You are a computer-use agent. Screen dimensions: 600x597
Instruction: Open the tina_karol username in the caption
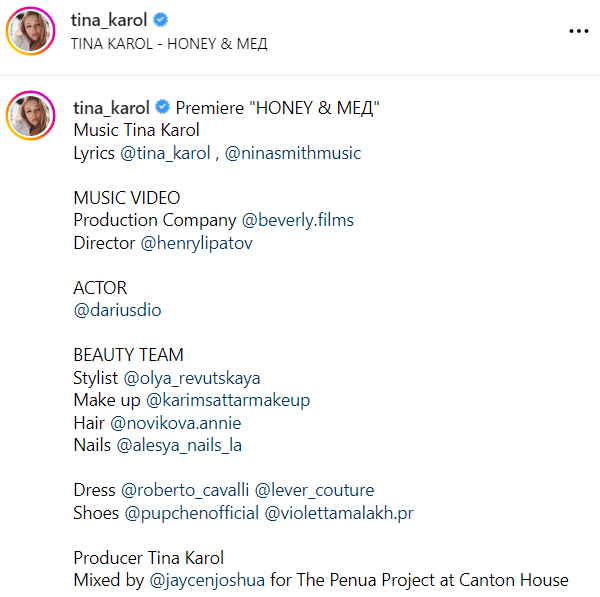(111, 107)
